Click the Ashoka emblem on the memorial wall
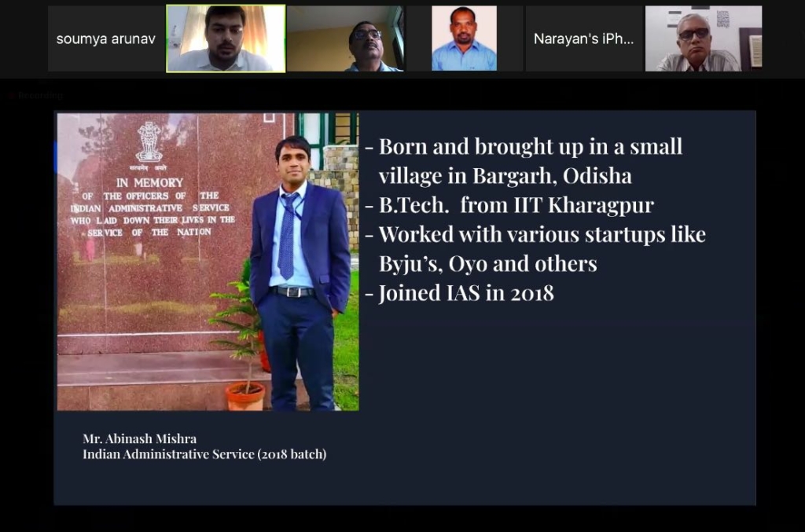This screenshot has width=805, height=532. click(149, 142)
